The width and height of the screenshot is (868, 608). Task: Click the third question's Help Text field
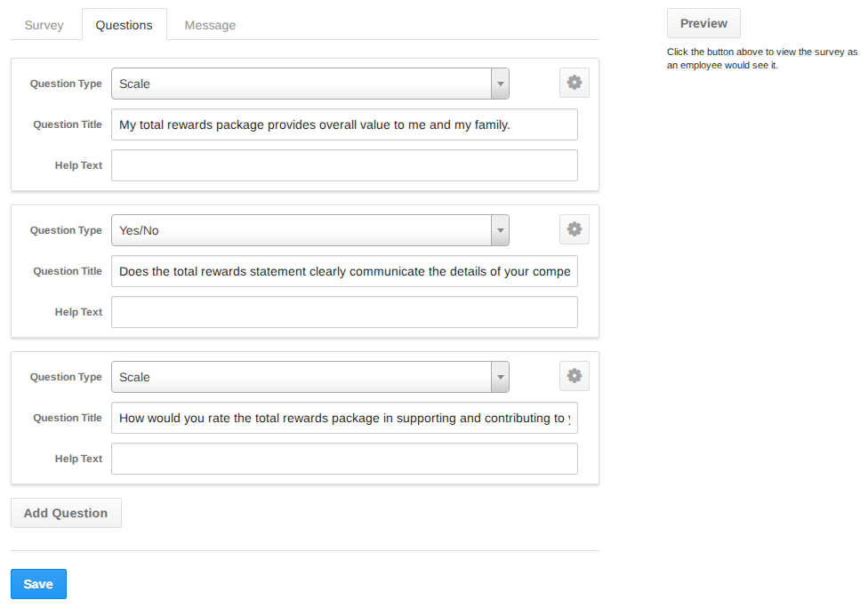tap(344, 459)
